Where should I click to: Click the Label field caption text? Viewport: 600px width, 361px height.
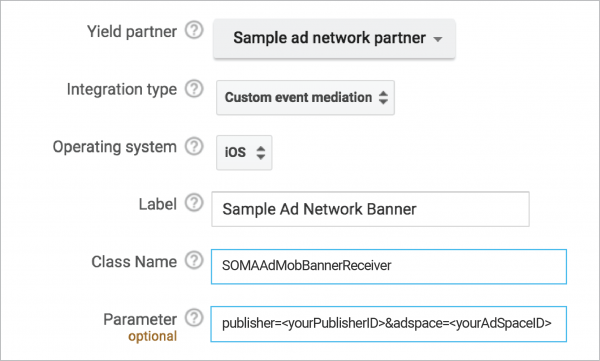coord(158,204)
